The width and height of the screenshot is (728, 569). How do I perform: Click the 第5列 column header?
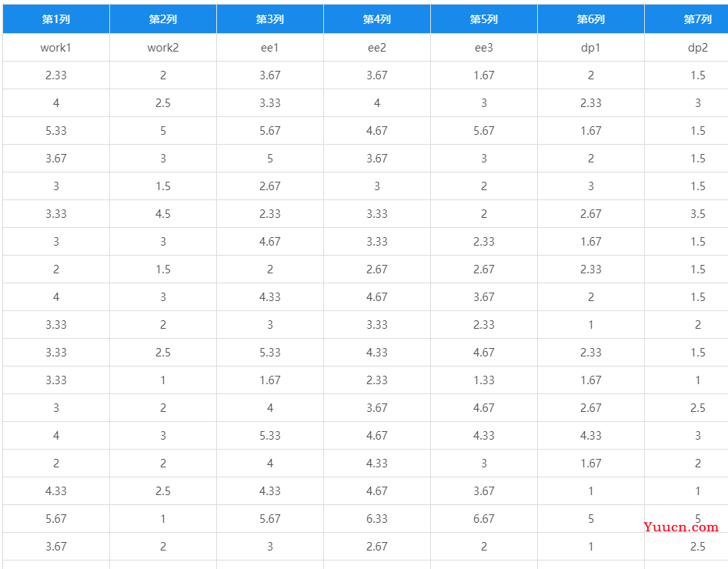click(x=484, y=19)
